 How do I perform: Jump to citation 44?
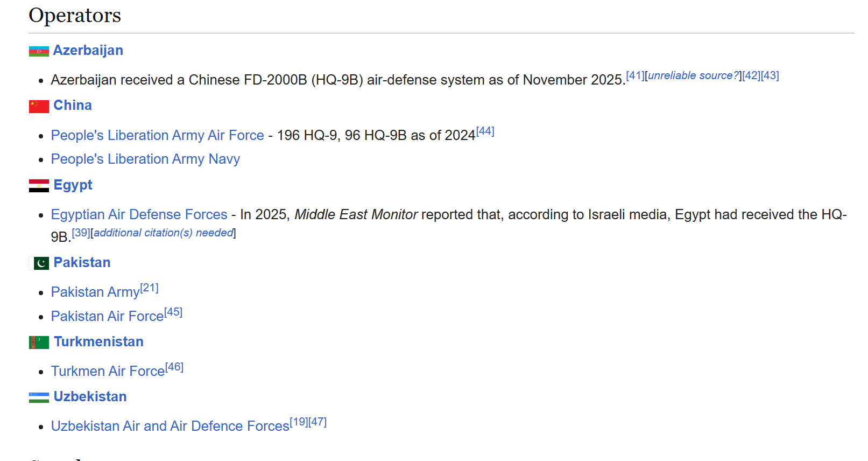485,131
